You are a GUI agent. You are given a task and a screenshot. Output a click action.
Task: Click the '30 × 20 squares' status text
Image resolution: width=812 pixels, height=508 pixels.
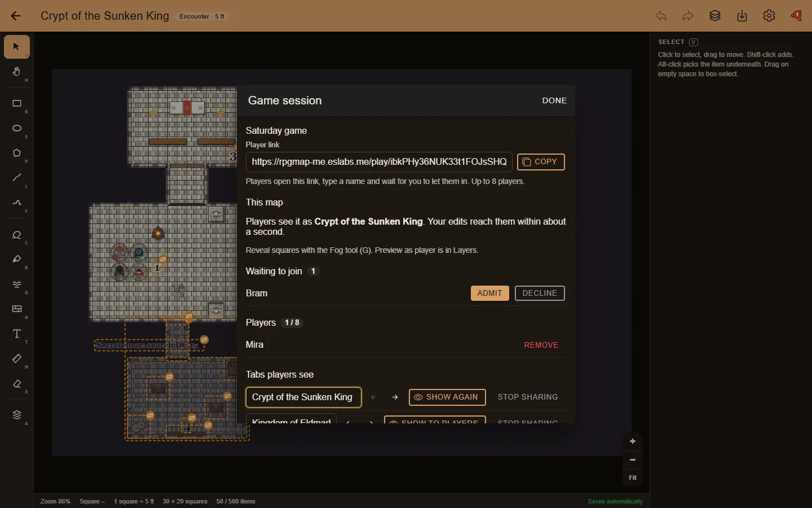(x=185, y=501)
